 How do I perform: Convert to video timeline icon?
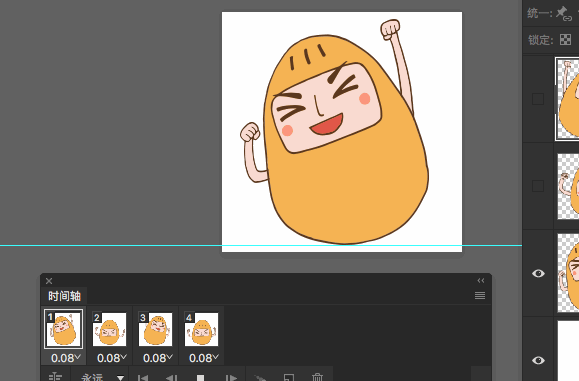click(x=55, y=377)
